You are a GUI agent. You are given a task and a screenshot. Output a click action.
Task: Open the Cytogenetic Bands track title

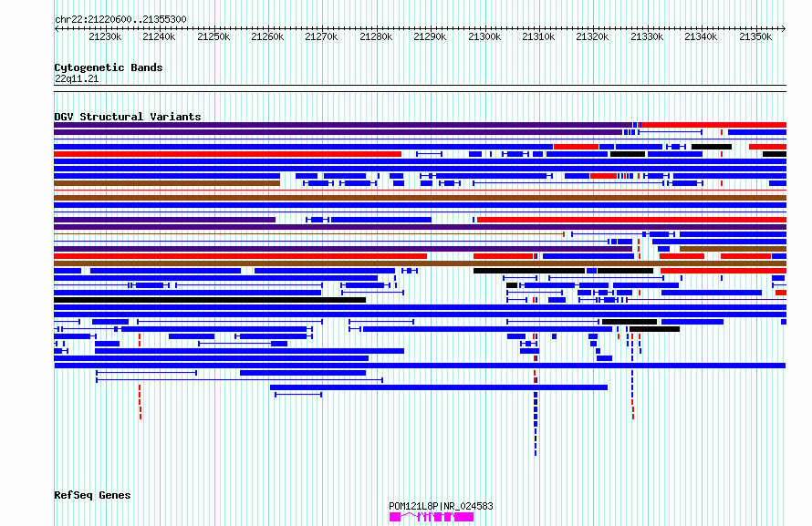click(109, 67)
